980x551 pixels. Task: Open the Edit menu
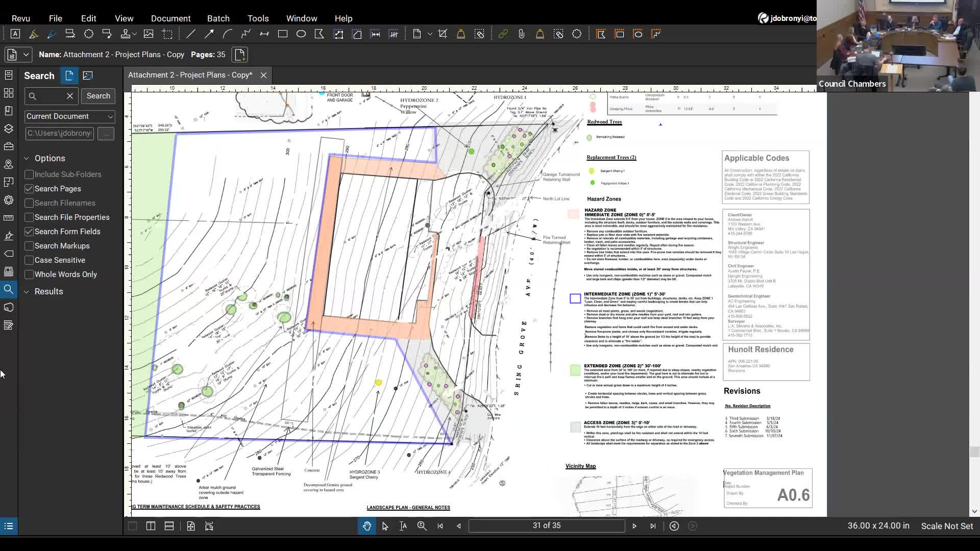[89, 18]
